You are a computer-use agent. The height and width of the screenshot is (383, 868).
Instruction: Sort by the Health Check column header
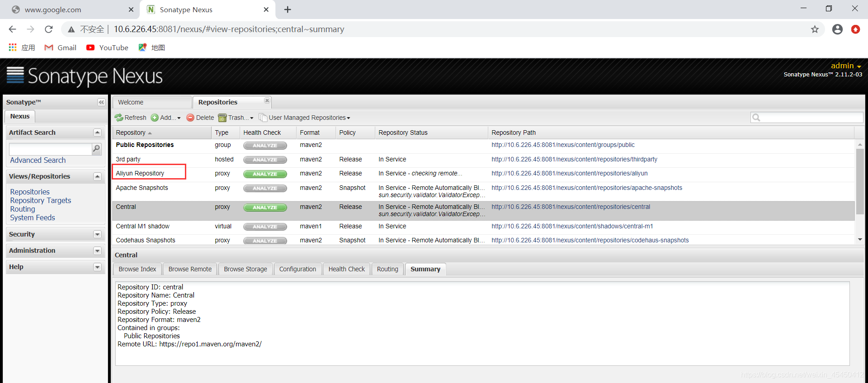coord(268,132)
